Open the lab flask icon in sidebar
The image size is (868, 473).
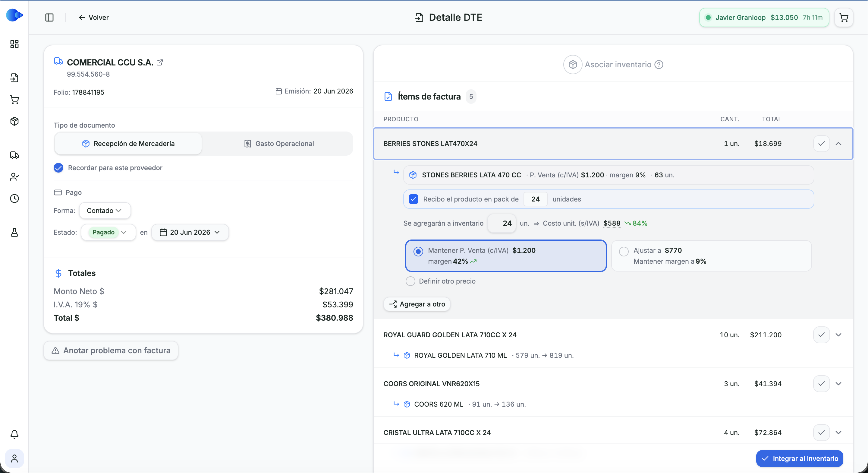(14, 232)
